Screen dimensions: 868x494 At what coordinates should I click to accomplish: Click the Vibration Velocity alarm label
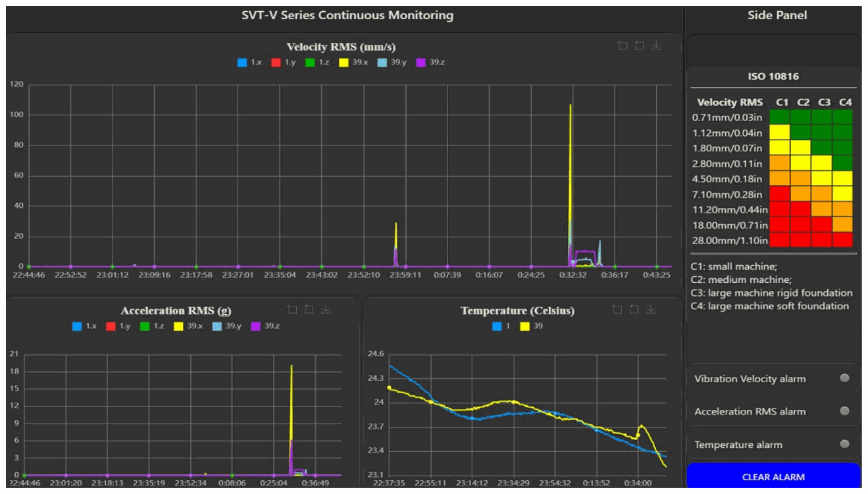[750, 379]
